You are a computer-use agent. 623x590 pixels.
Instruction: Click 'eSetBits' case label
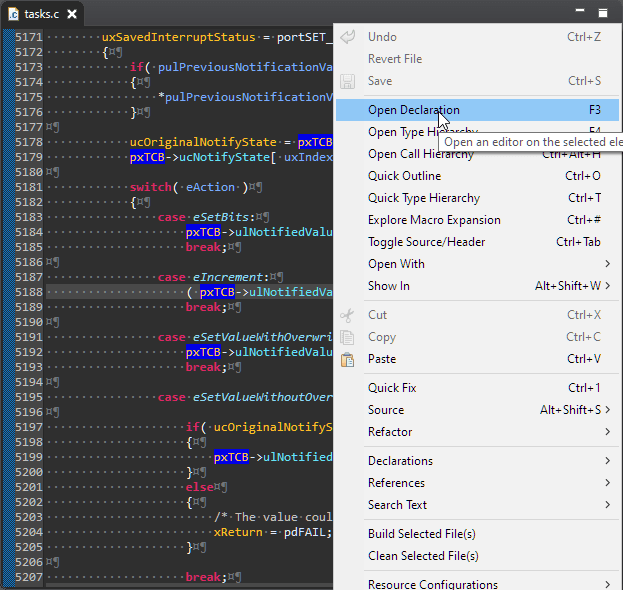(221, 217)
